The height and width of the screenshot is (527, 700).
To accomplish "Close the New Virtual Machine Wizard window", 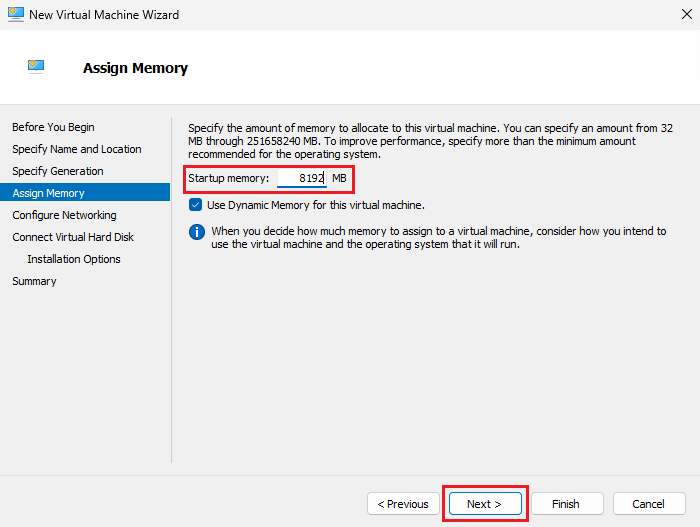I will [x=677, y=15].
